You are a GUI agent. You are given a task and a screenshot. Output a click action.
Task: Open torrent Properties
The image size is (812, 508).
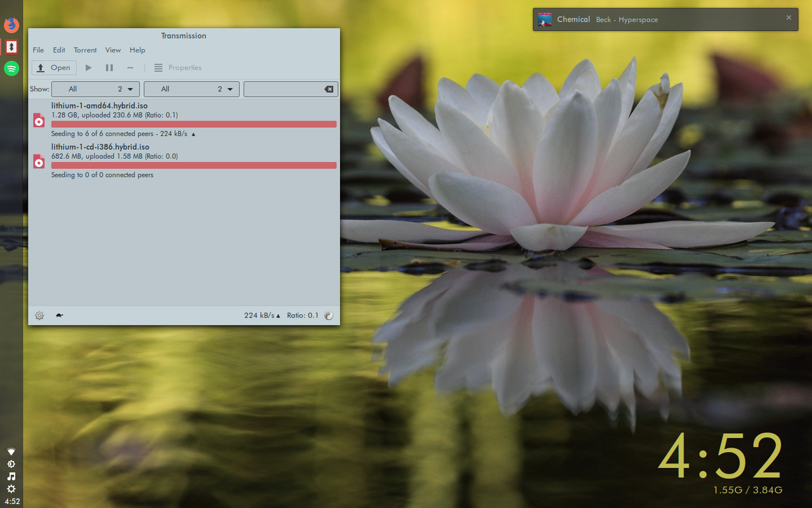click(178, 68)
